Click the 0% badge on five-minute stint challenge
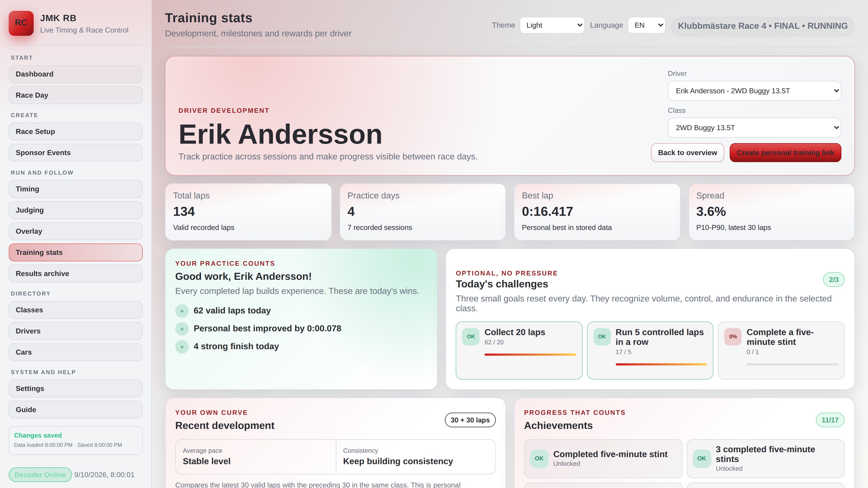868x488 pixels. pyautogui.click(x=733, y=336)
